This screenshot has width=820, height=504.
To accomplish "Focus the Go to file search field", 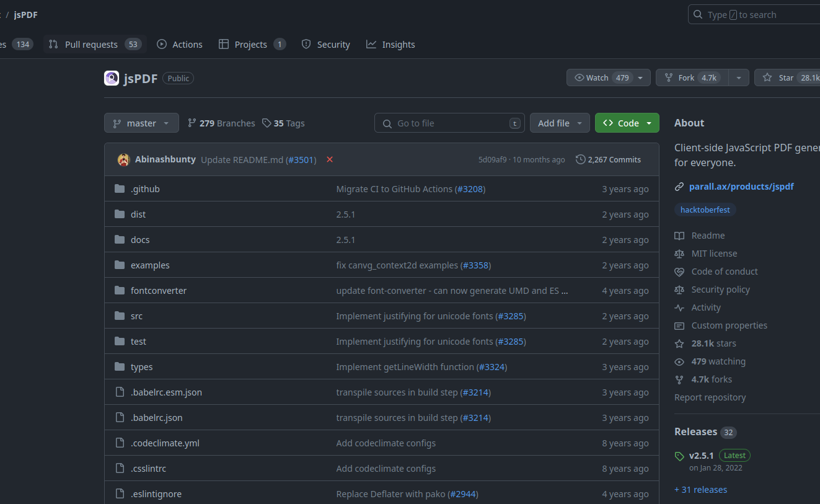I will click(449, 123).
